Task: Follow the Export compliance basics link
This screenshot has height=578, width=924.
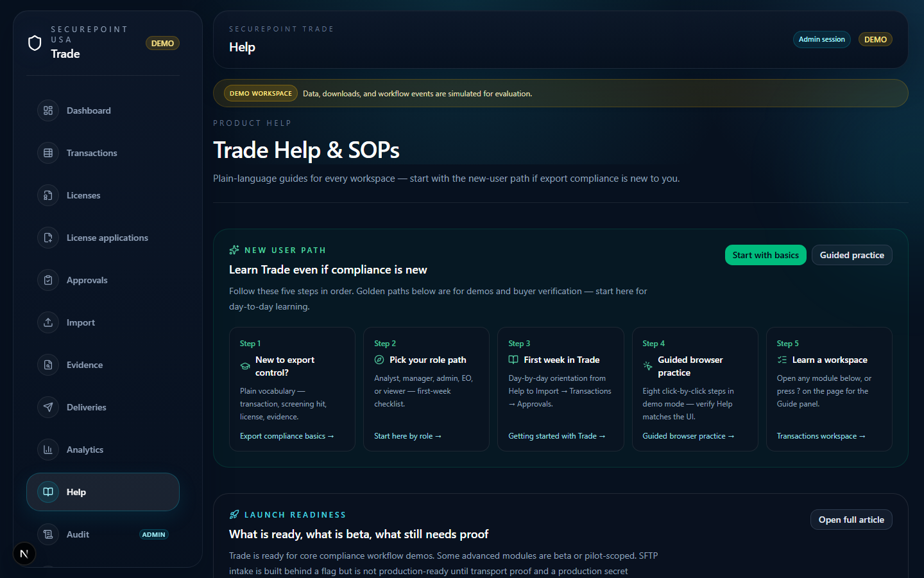Action: tap(287, 436)
